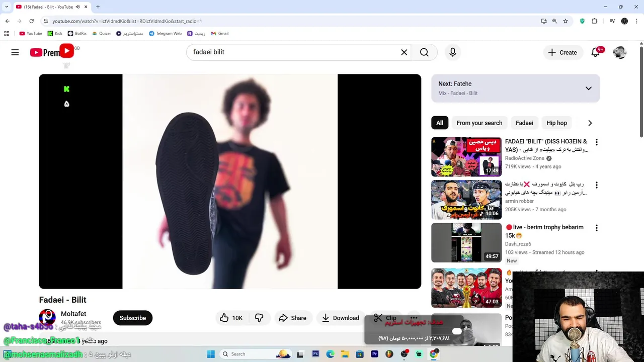This screenshot has height=362, width=644.
Task: Open BotRix bookmark
Action: click(77, 34)
